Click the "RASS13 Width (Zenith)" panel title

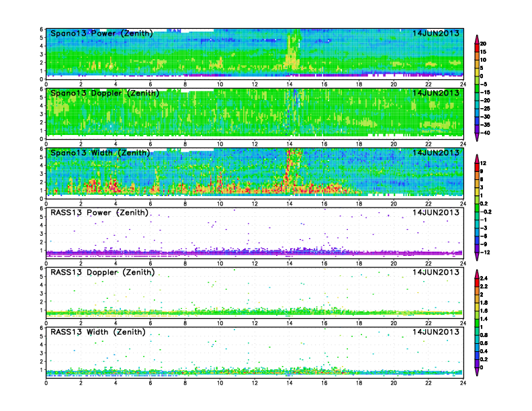(x=98, y=332)
